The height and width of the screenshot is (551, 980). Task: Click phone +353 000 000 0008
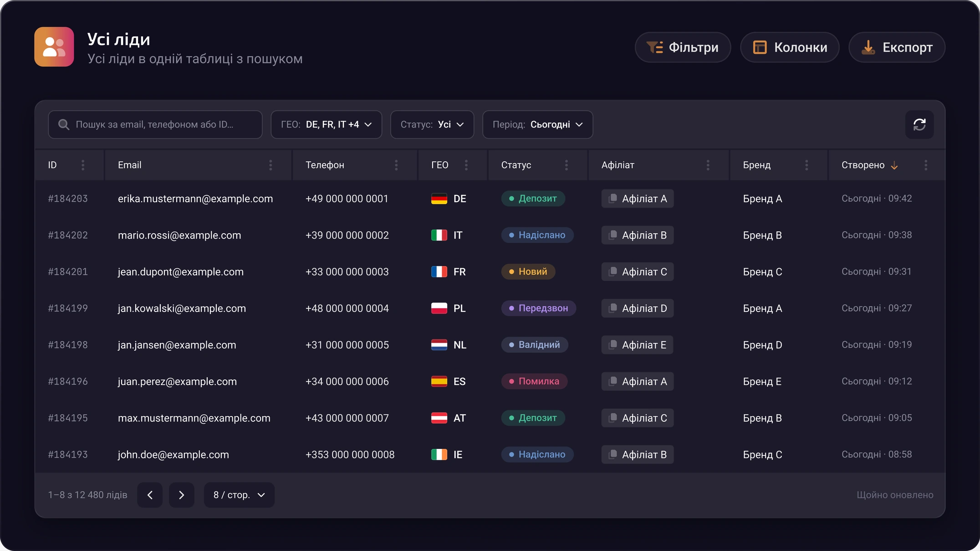[350, 454]
